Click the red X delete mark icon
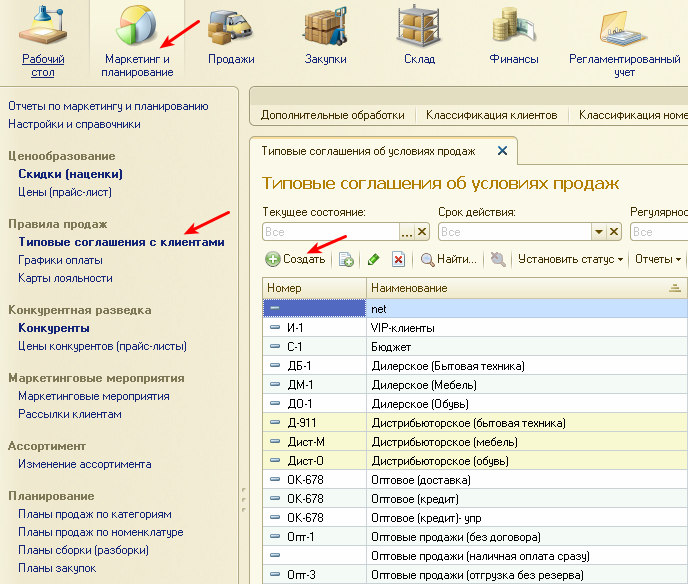688x584 pixels. [397, 260]
